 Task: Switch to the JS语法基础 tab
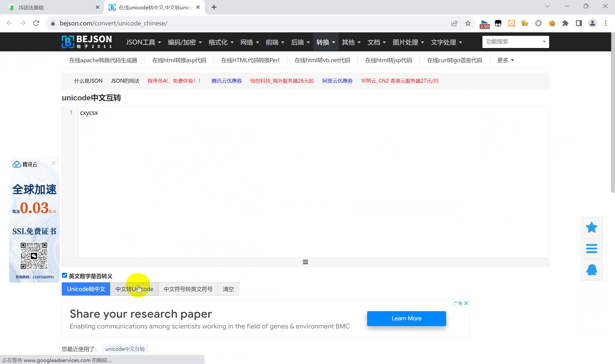[x=52, y=7]
